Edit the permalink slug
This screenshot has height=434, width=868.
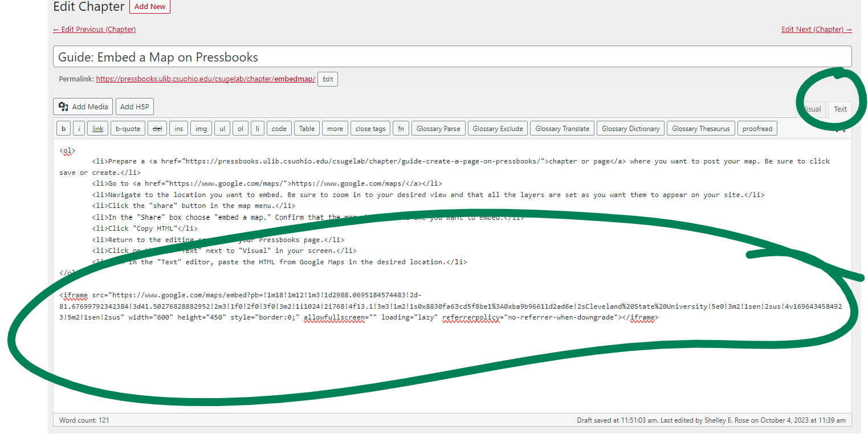[328, 79]
